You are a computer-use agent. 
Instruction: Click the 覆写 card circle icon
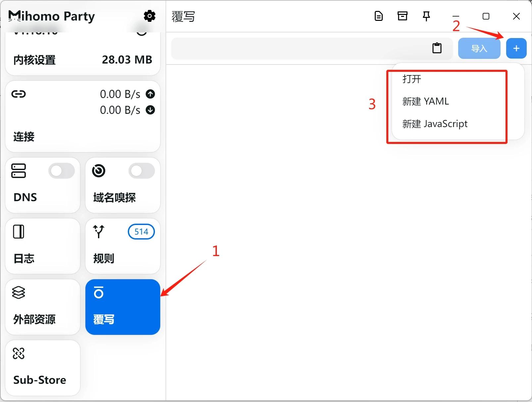tap(99, 292)
